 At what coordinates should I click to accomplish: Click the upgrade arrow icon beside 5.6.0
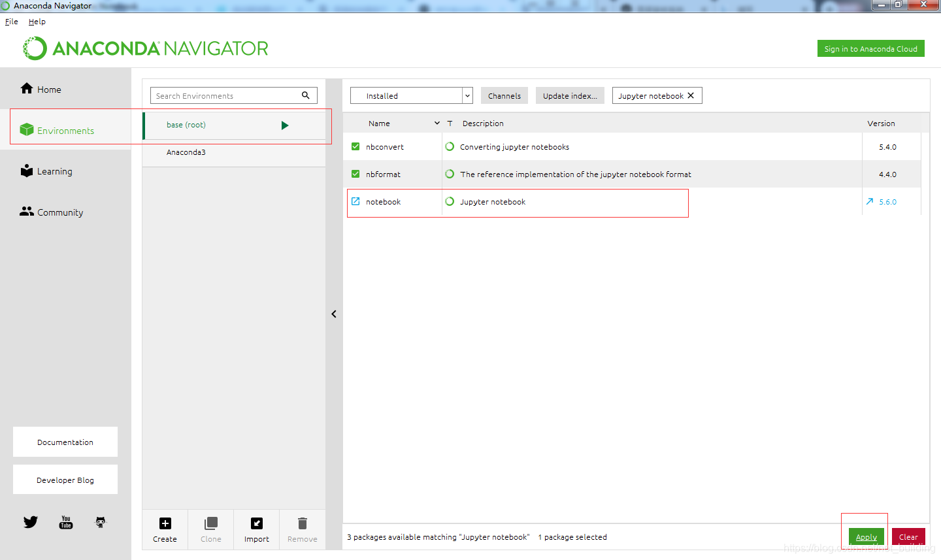tap(870, 201)
